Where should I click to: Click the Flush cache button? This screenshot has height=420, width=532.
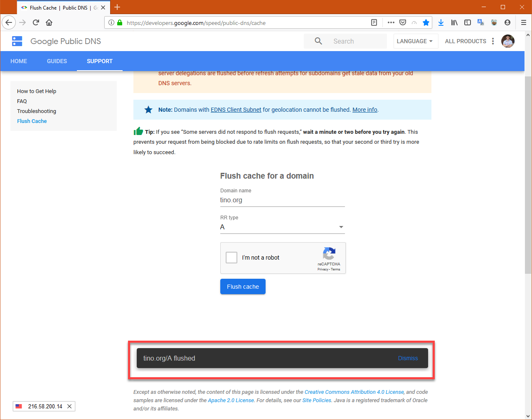click(243, 287)
